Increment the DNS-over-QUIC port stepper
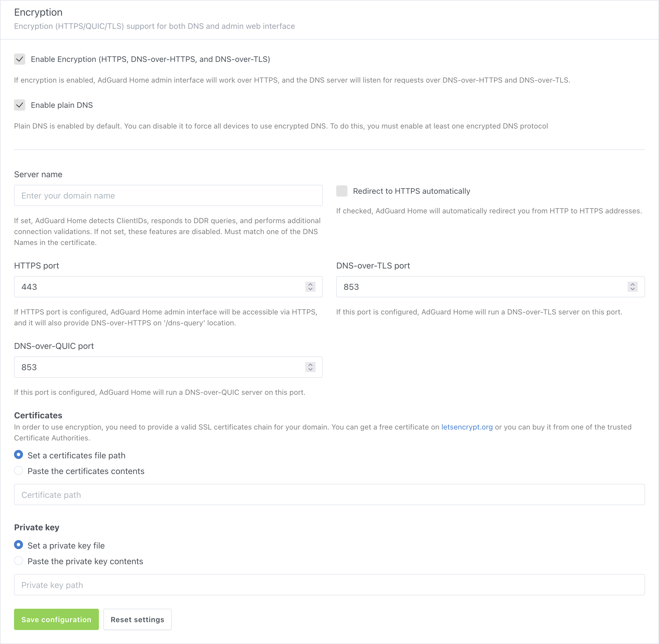The width and height of the screenshot is (659, 644). [310, 365]
